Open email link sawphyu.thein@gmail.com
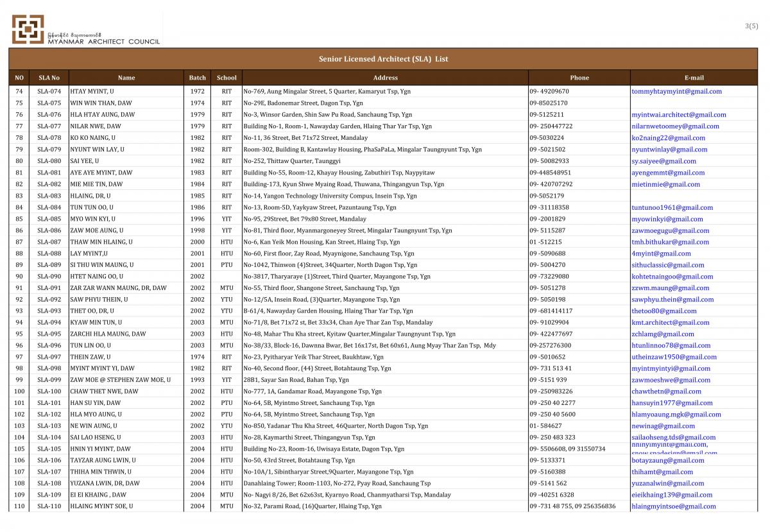This screenshot has height=532, width=770. click(672, 300)
